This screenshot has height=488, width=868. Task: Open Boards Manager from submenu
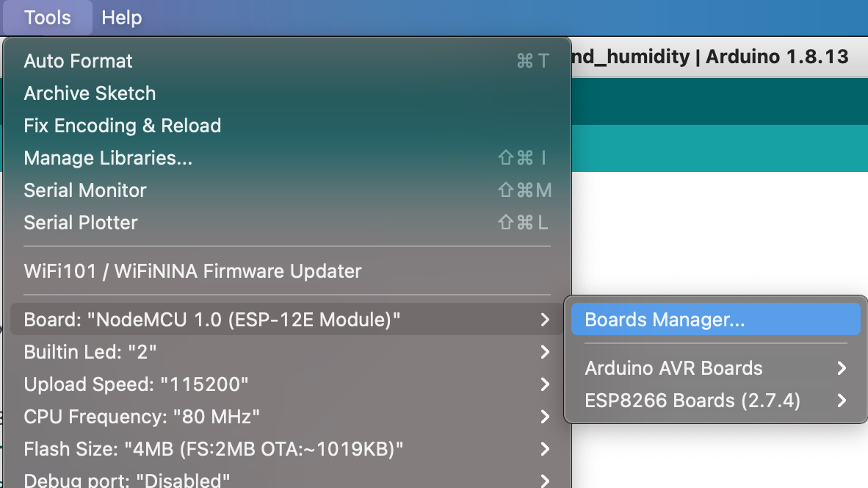click(665, 320)
